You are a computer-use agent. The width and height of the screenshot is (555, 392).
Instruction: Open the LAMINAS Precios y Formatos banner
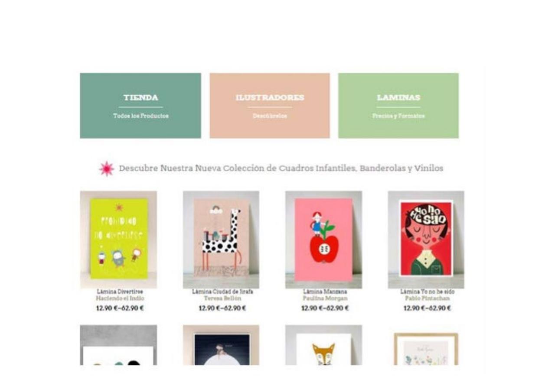coord(398,106)
